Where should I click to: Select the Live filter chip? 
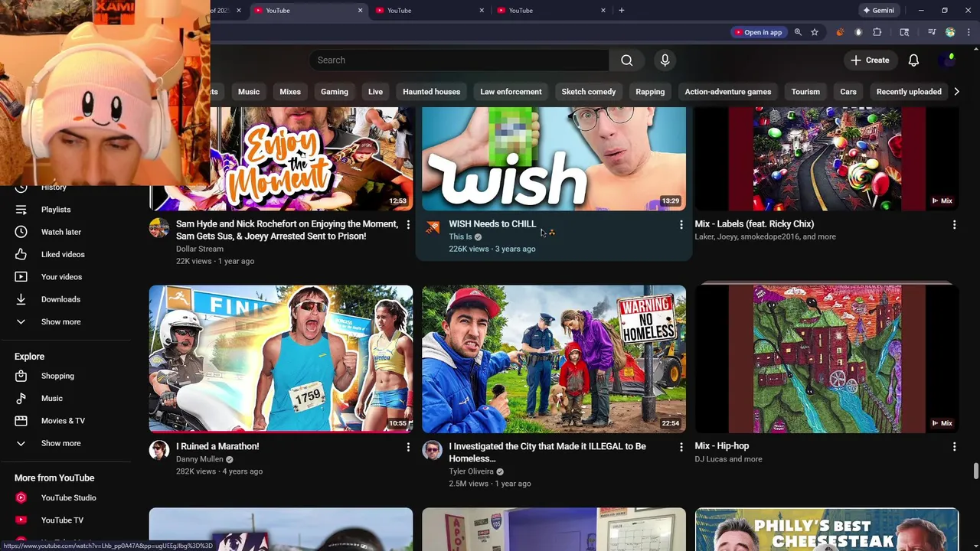click(375, 92)
